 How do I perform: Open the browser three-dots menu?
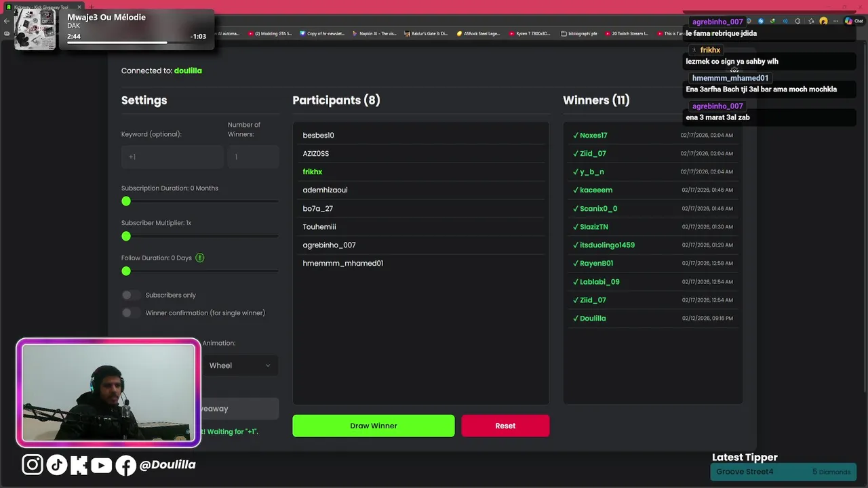pos(835,21)
